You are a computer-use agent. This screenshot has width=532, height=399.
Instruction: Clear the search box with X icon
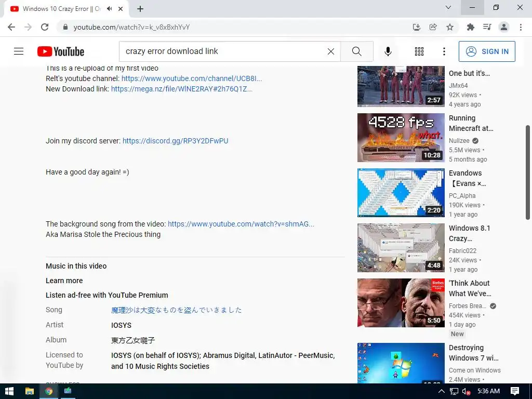(x=331, y=51)
